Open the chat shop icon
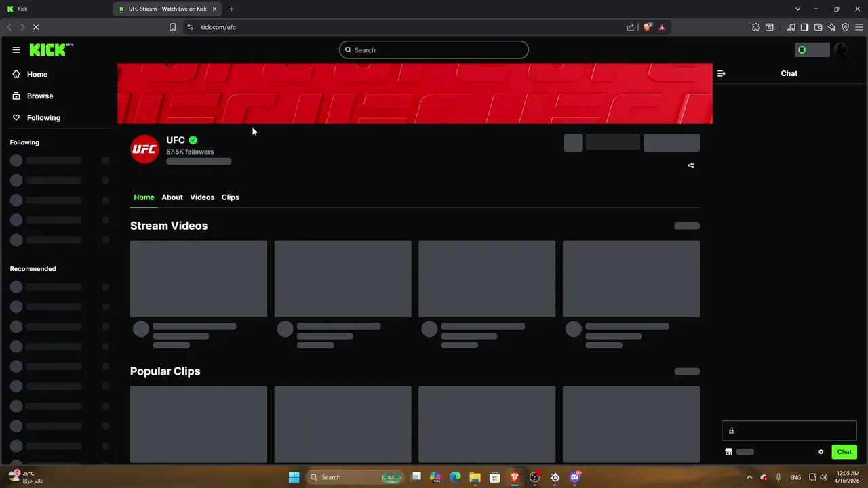 click(729, 452)
